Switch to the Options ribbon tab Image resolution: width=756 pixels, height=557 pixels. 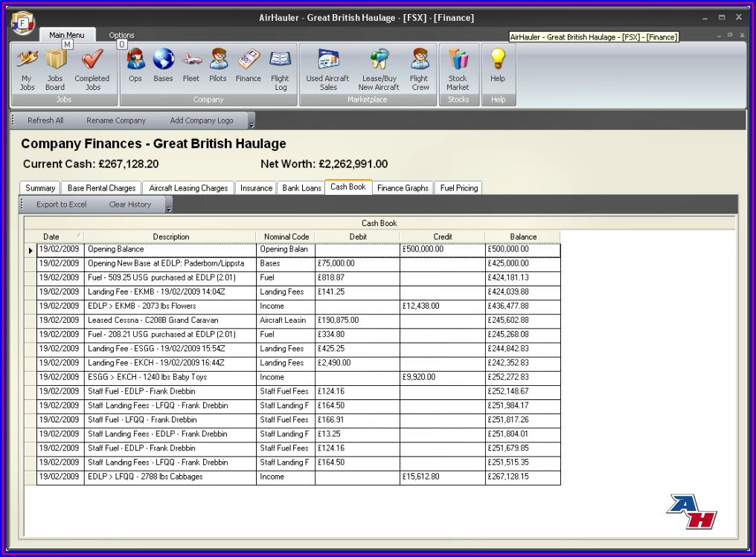tap(121, 35)
